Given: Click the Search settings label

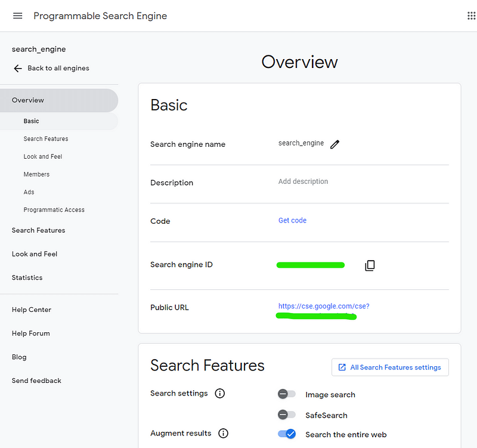Looking at the screenshot, I should [x=179, y=393].
